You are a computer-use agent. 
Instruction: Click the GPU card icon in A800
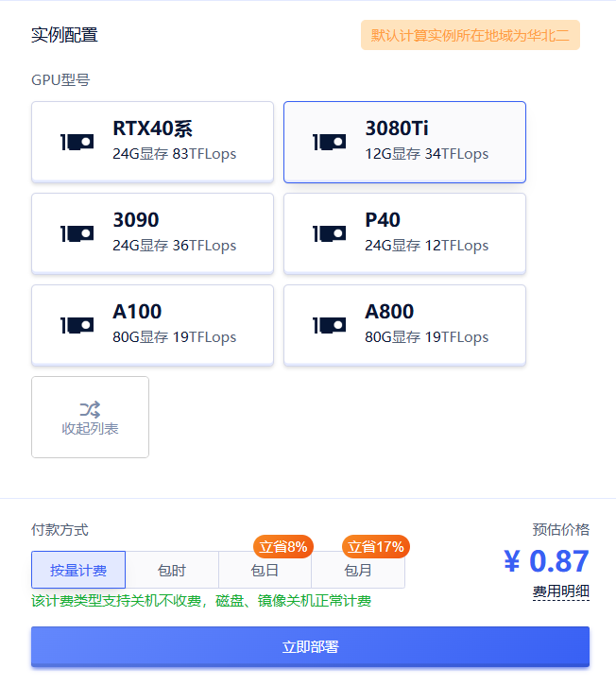[330, 325]
